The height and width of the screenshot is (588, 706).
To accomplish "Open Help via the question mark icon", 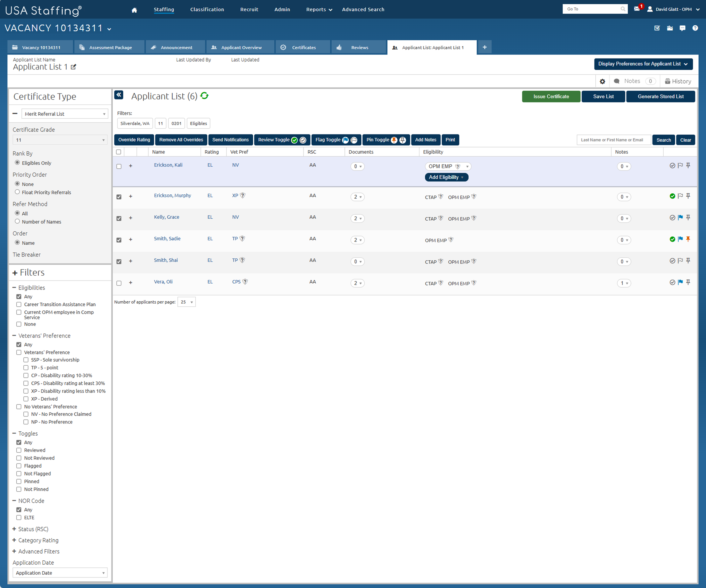I will coord(695,28).
